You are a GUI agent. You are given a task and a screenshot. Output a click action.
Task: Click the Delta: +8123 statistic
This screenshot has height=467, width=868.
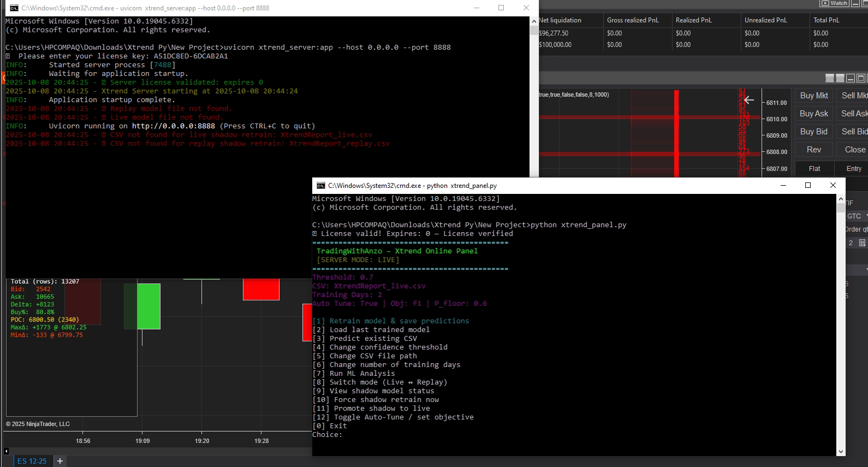[32, 305]
